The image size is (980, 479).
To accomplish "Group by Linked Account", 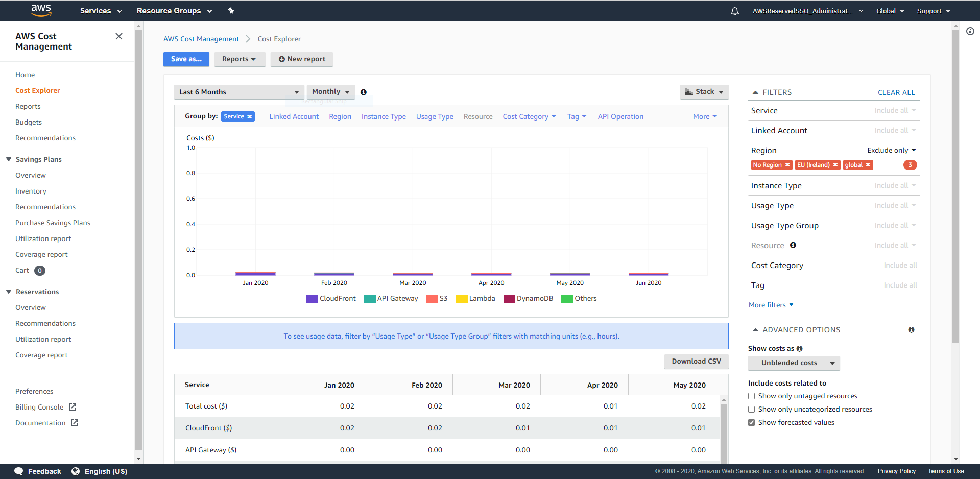I will (294, 117).
